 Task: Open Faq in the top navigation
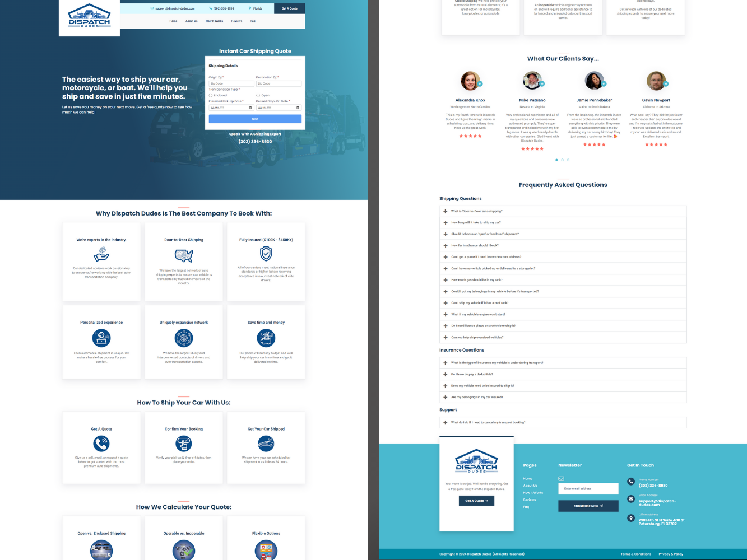[253, 21]
